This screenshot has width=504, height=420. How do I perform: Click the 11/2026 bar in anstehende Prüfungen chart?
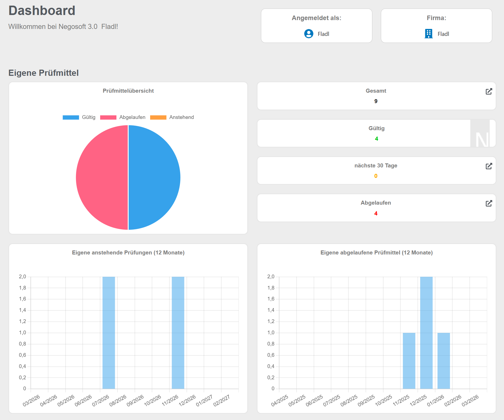pos(178,333)
